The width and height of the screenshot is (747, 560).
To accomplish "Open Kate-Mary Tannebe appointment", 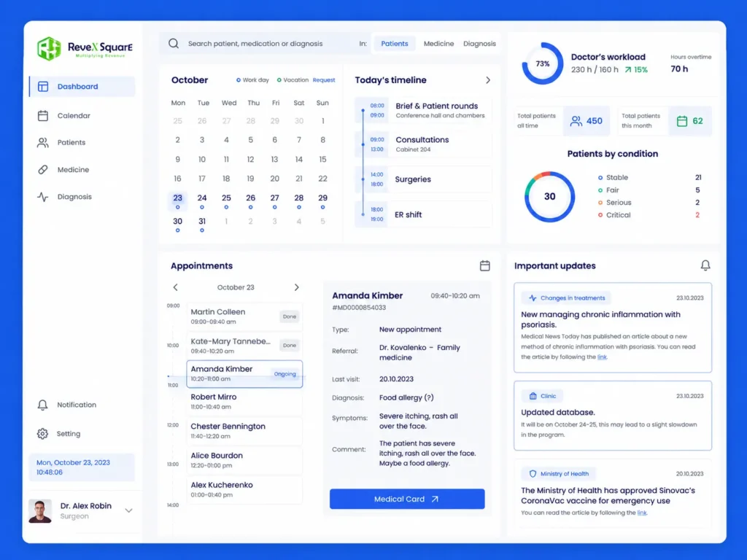I will point(244,346).
